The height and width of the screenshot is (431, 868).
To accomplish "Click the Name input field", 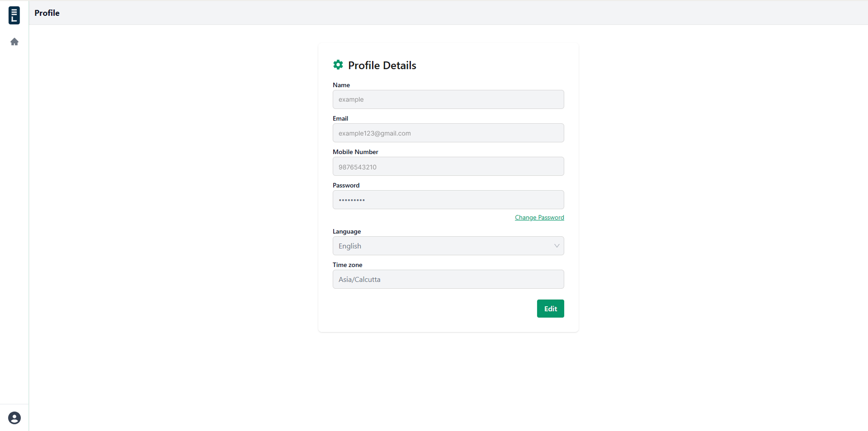I will 448,99.
